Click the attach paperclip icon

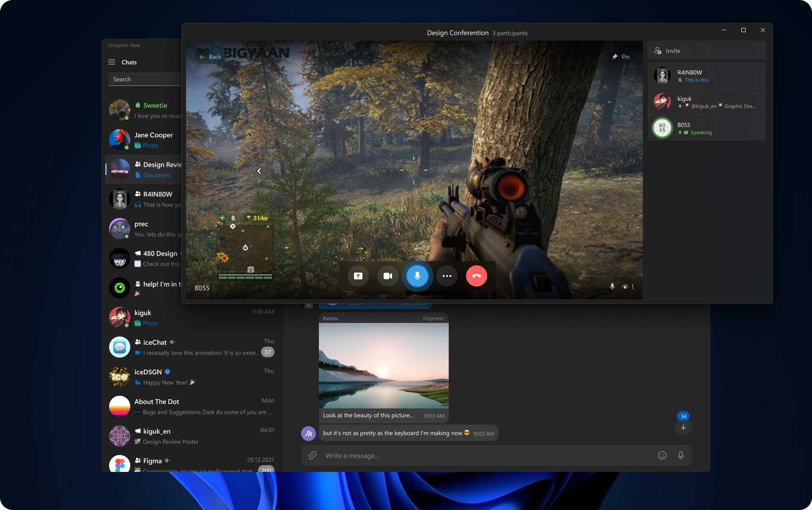(312, 455)
